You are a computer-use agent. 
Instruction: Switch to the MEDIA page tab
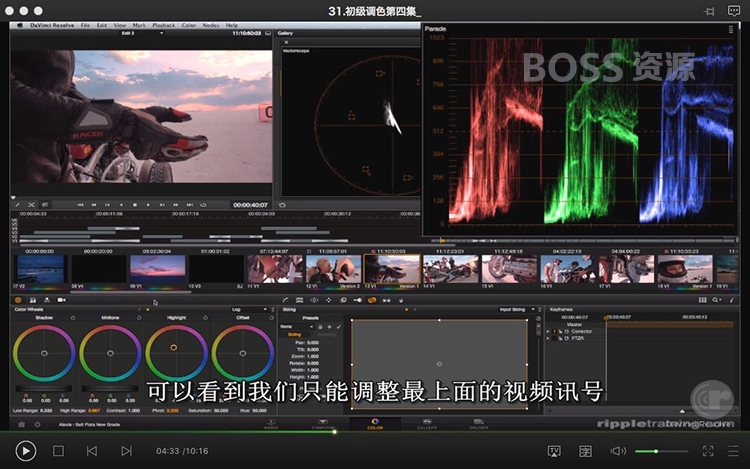click(x=271, y=424)
